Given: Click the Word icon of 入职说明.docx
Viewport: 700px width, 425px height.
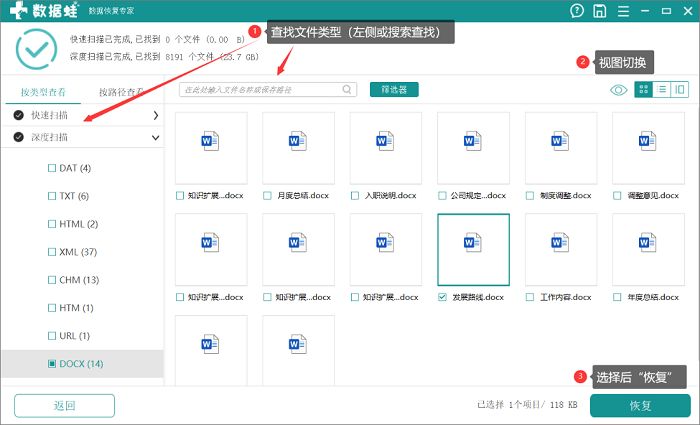Looking at the screenshot, I should (x=385, y=141).
